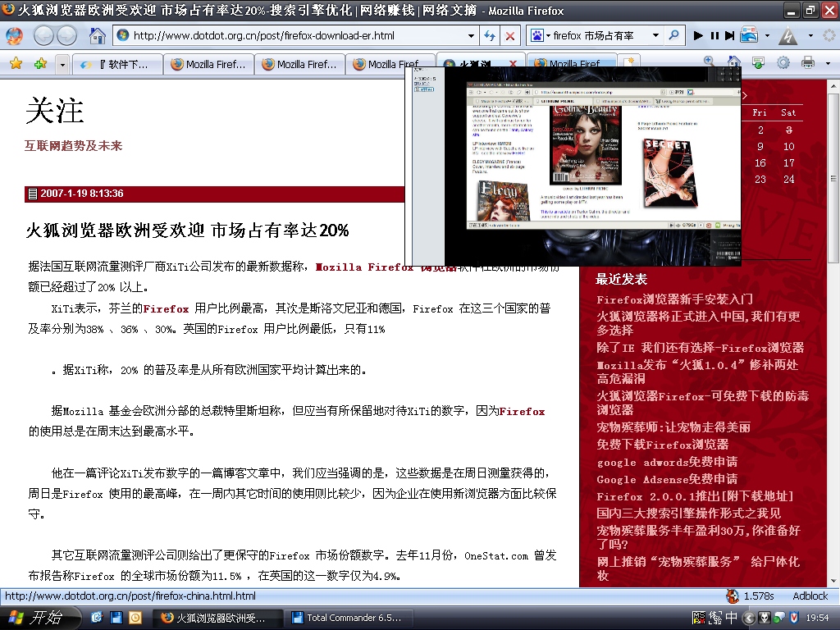Click the yellow star bookmarks icon
This screenshot has height=630, width=840.
(x=16, y=64)
